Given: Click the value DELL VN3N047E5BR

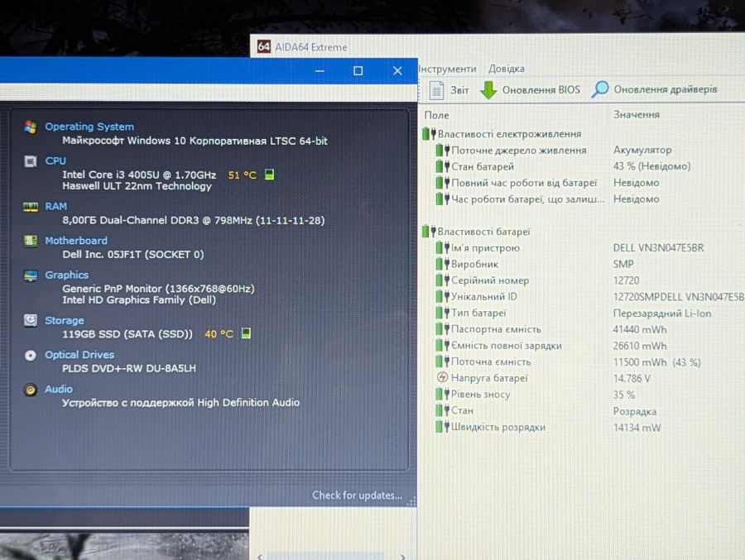Looking at the screenshot, I should (659, 248).
